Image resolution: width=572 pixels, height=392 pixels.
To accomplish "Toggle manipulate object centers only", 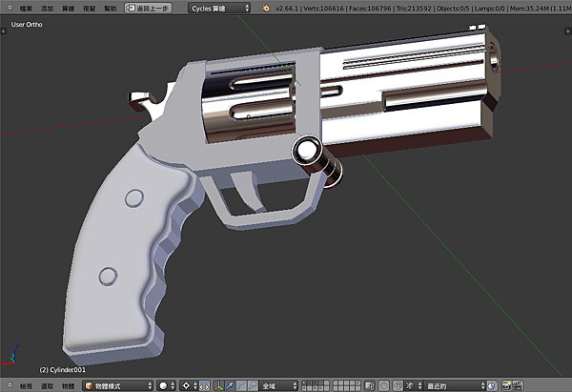I will 204,385.
